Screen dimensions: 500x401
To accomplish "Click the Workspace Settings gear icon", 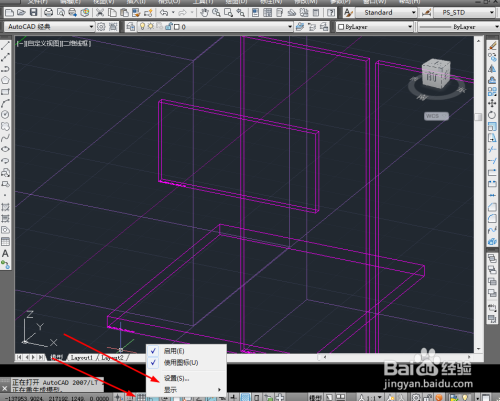I will pos(101,27).
